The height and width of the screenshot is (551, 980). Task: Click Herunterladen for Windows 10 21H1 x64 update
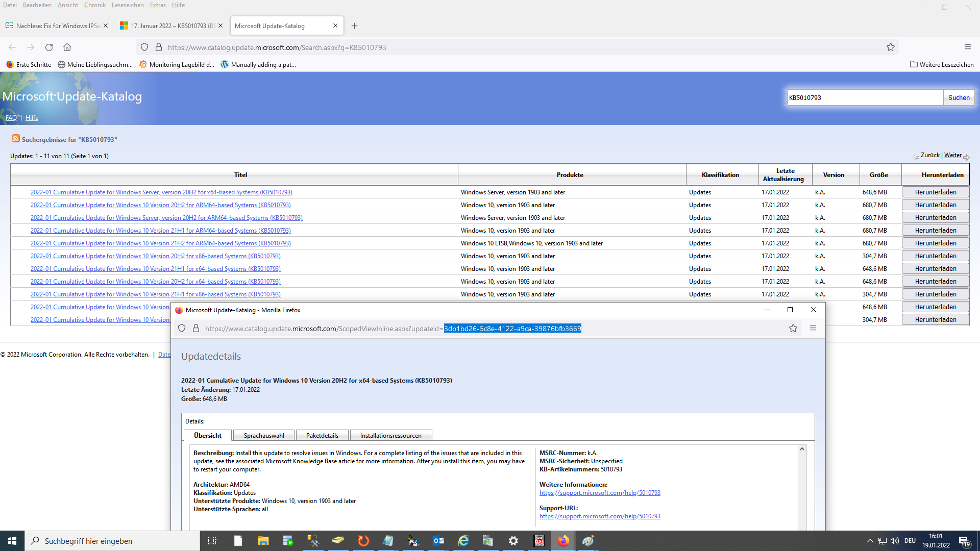pyautogui.click(x=935, y=269)
